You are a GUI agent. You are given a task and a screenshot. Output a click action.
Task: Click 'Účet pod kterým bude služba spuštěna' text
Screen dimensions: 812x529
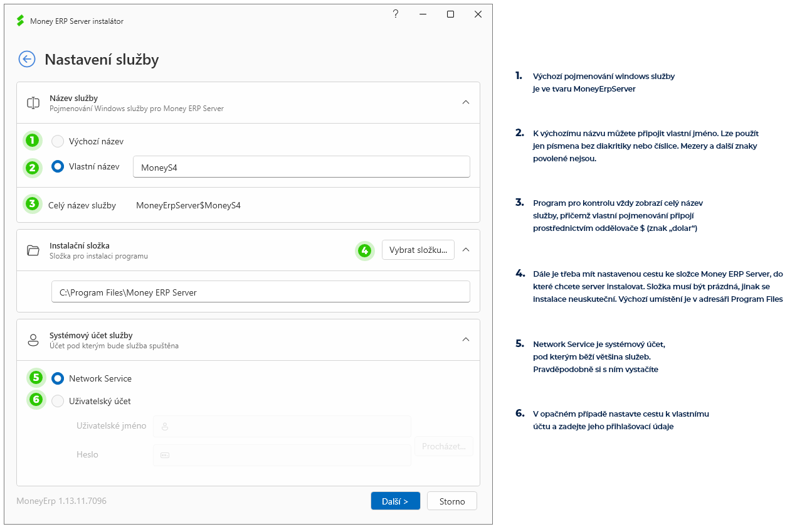(x=114, y=346)
